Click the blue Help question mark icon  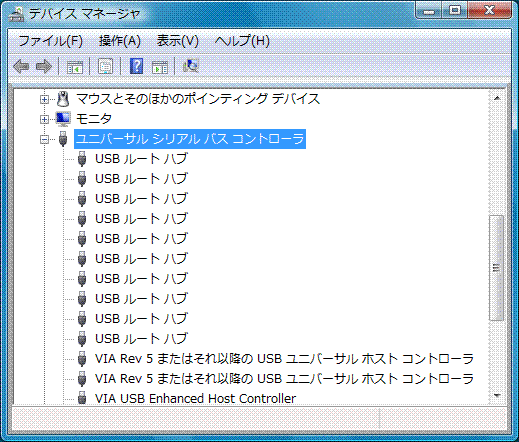tap(136, 66)
